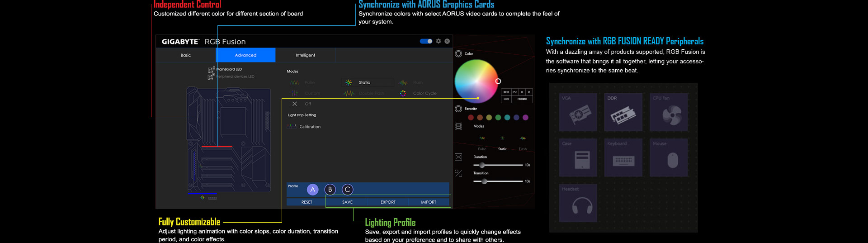Open light strip Calibration
This screenshot has height=243, width=868.
pyautogui.click(x=304, y=127)
